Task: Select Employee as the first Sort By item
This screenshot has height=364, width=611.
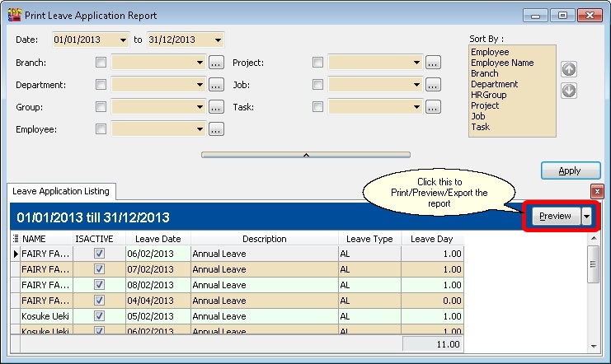Action: [490, 52]
